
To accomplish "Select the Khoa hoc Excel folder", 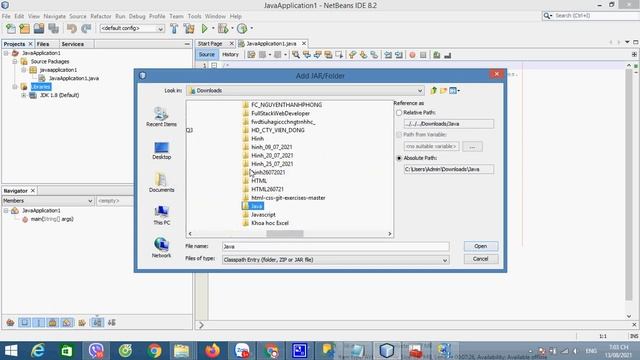I will click(x=270, y=223).
